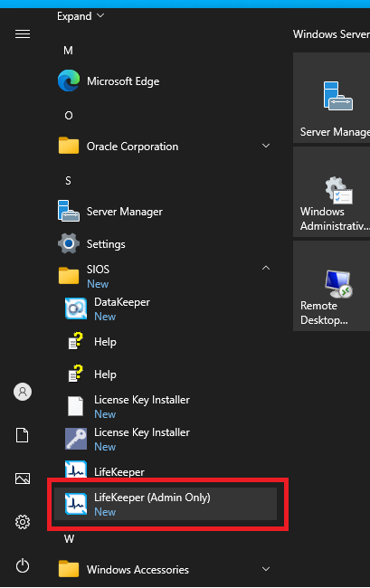Viewport: 370px width, 588px height.
Task: Click the Oracle Corporation folder icon
Action: coord(69,146)
